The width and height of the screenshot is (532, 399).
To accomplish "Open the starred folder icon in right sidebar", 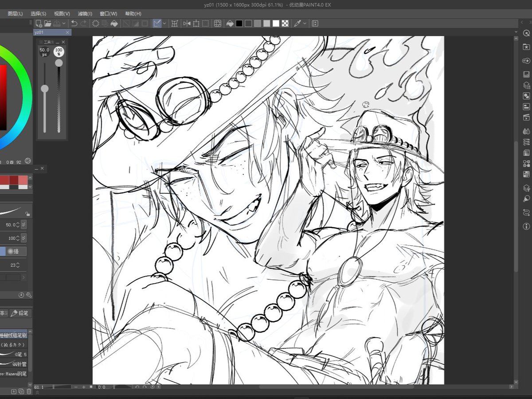I will point(526,47).
